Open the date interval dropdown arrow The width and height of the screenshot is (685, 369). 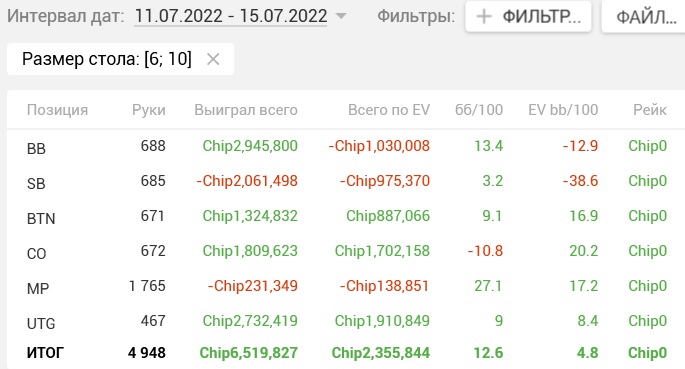click(341, 17)
